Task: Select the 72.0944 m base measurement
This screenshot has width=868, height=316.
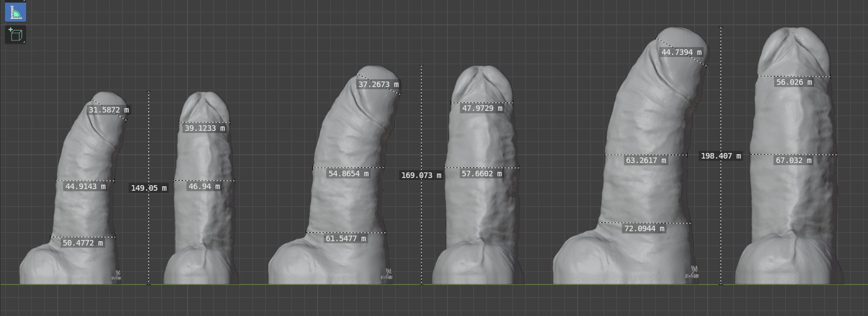Action: coord(644,228)
